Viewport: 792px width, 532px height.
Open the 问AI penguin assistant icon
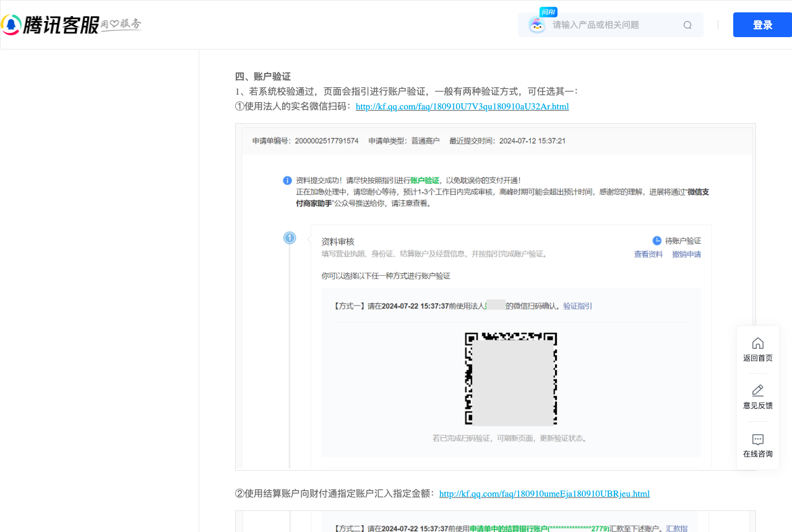pyautogui.click(x=536, y=25)
